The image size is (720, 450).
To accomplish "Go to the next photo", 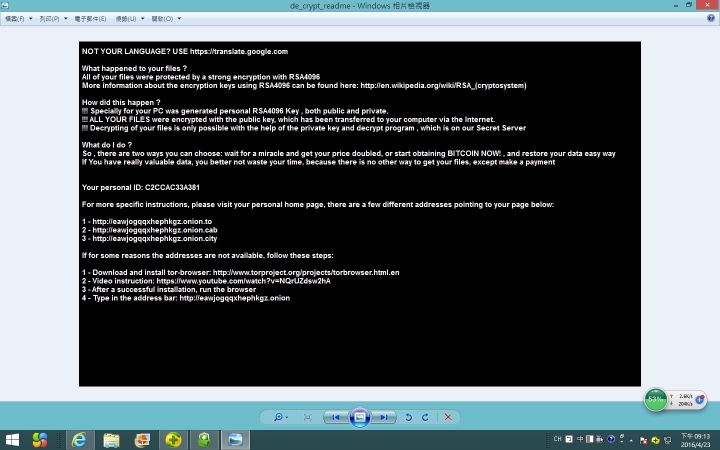I will (383, 417).
